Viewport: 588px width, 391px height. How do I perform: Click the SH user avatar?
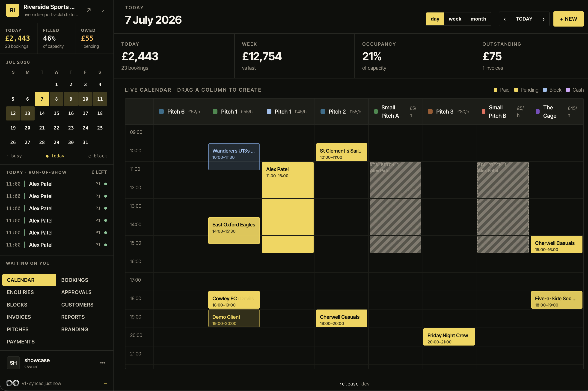click(13, 363)
